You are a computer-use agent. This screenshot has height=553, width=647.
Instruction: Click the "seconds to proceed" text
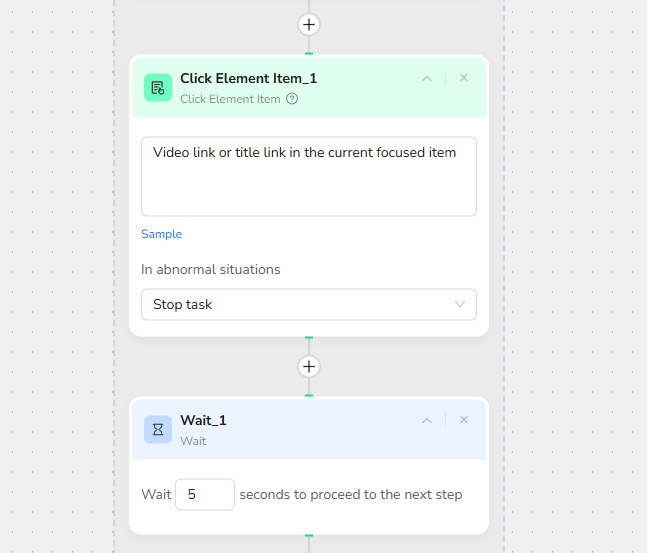click(x=350, y=494)
